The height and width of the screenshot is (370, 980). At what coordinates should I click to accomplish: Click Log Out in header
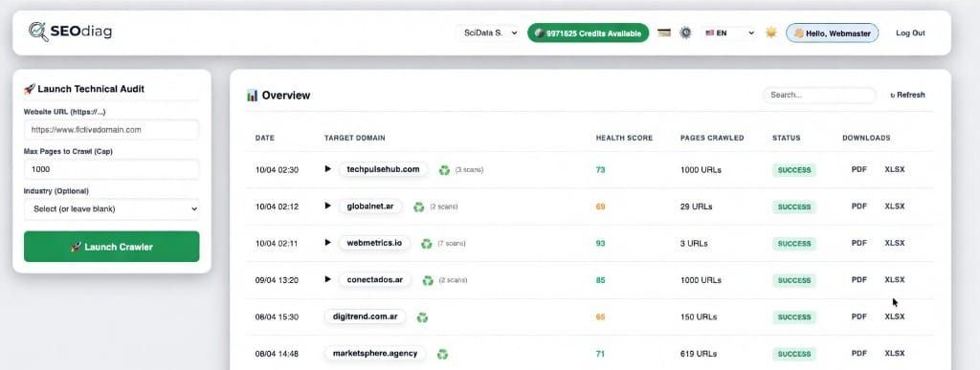(910, 33)
